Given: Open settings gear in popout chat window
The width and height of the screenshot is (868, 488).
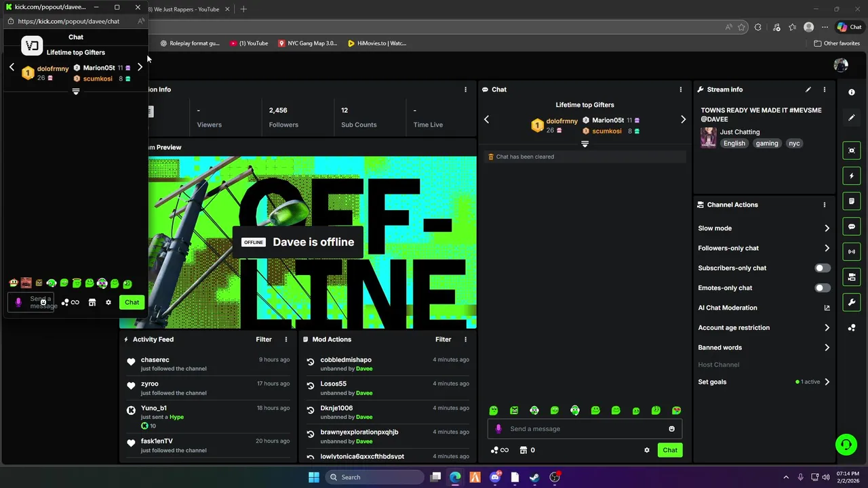Looking at the screenshot, I should click(108, 302).
